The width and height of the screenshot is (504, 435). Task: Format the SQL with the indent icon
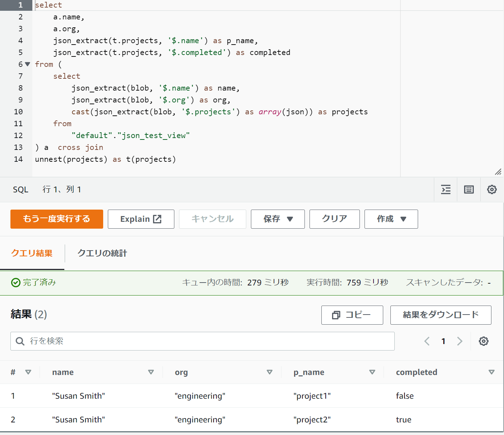coord(445,189)
